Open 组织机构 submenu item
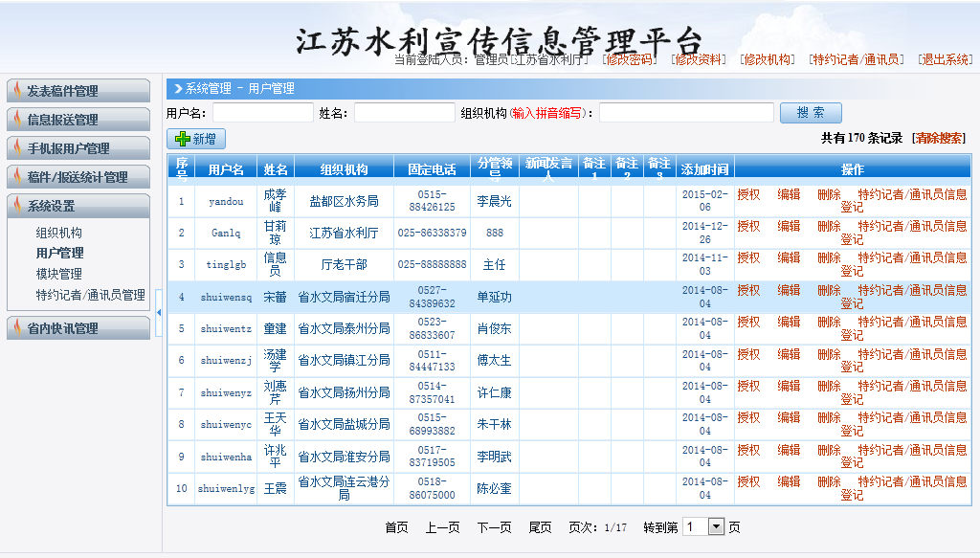 (58, 233)
